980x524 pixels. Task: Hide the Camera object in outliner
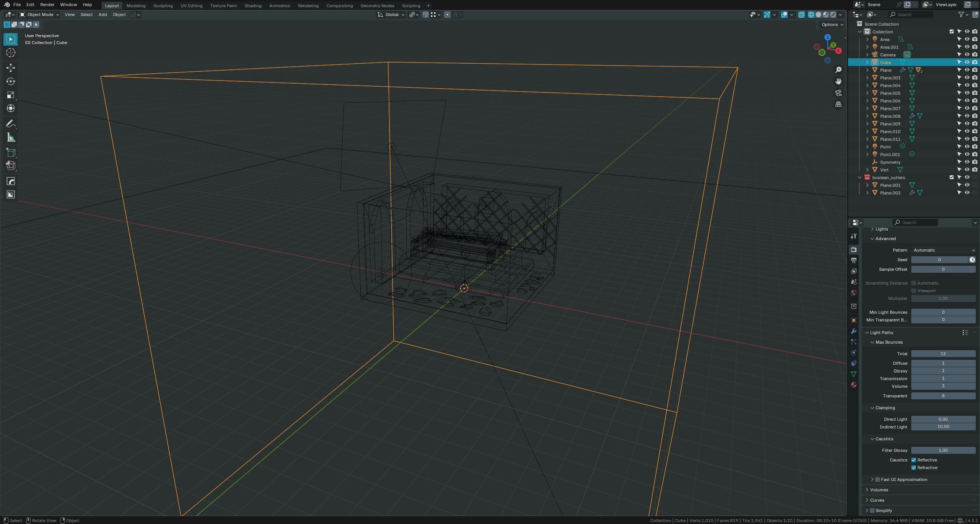pyautogui.click(x=967, y=54)
